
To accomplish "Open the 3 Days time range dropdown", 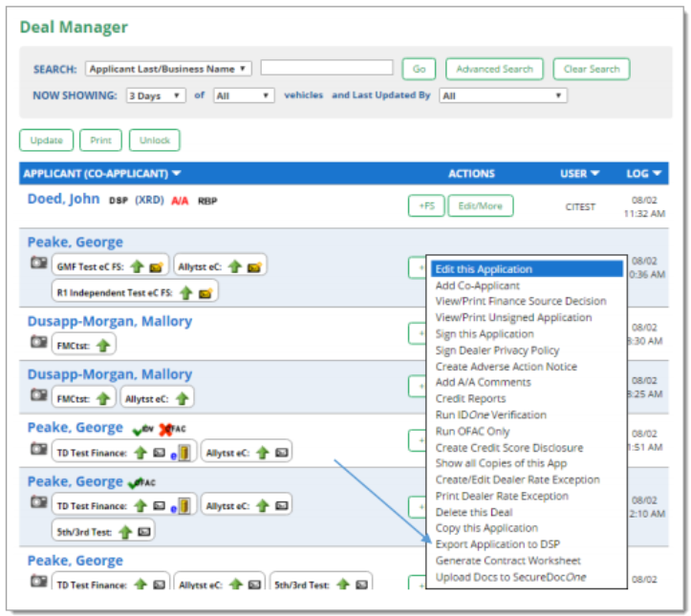I will point(156,96).
